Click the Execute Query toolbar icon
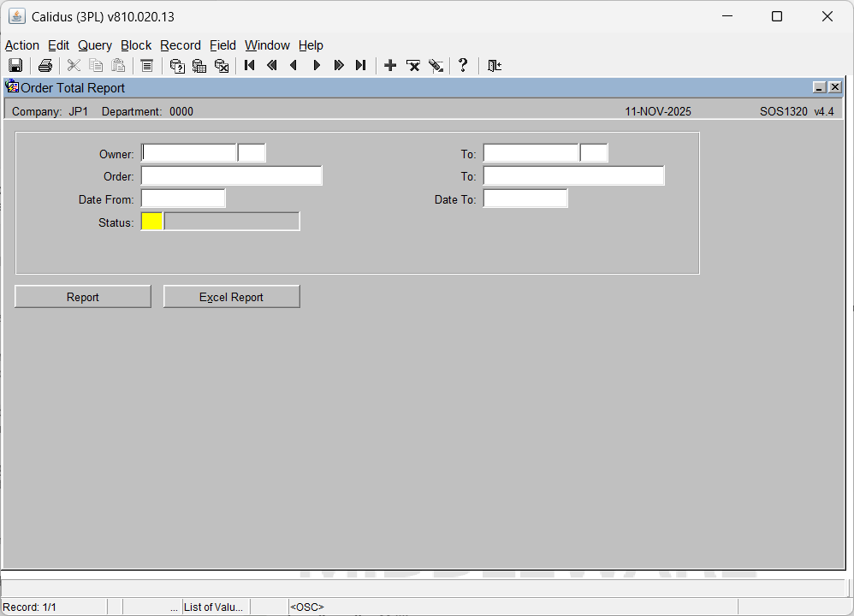The height and width of the screenshot is (616, 854). coord(199,66)
